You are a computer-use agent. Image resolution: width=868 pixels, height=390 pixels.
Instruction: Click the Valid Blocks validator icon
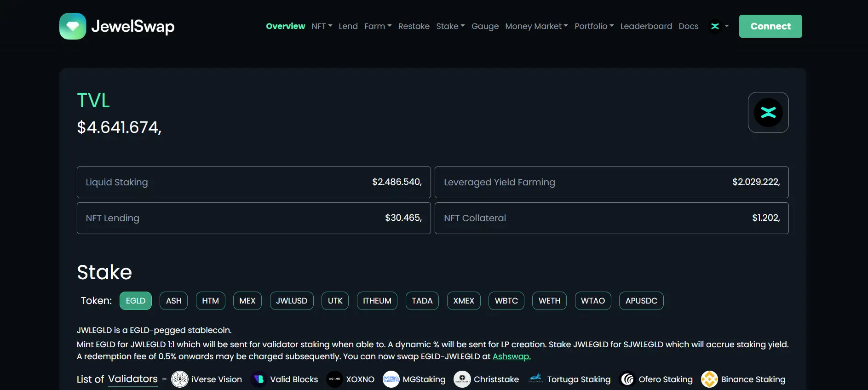[x=259, y=379]
